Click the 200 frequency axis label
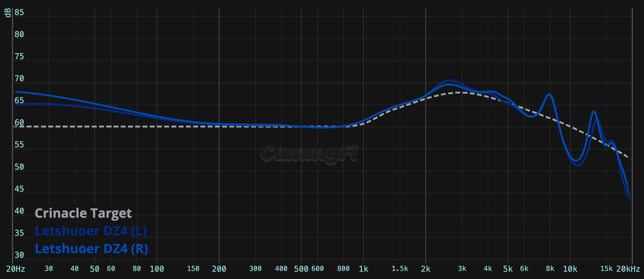Image resolution: width=644 pixels, height=279 pixels. pos(219,269)
